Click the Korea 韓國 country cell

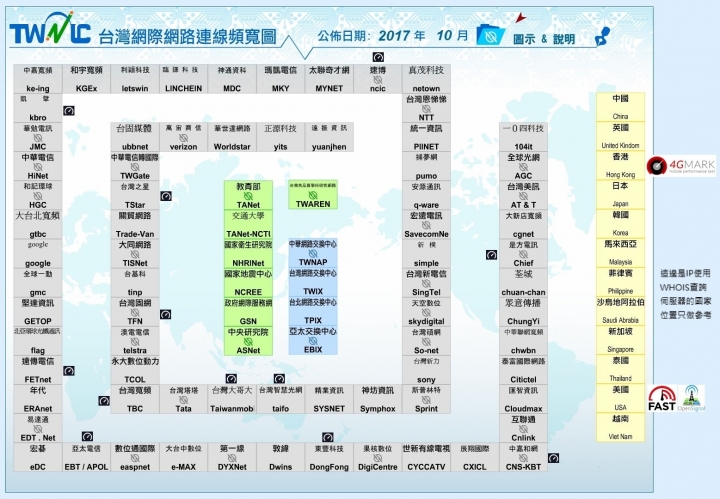point(620,224)
